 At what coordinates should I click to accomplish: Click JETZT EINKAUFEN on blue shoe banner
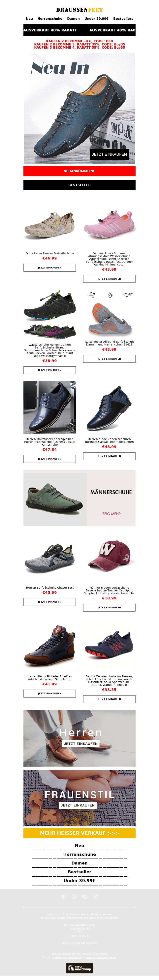click(x=109, y=154)
